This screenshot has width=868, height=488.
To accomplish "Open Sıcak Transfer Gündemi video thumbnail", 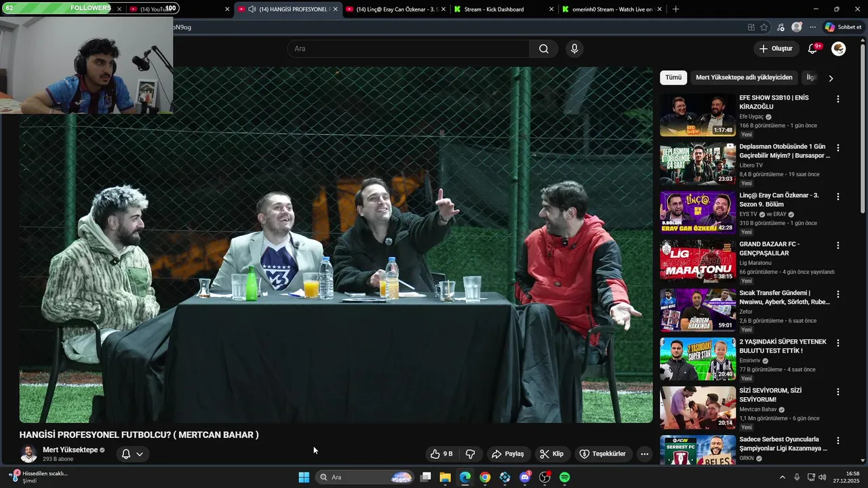I will [698, 310].
